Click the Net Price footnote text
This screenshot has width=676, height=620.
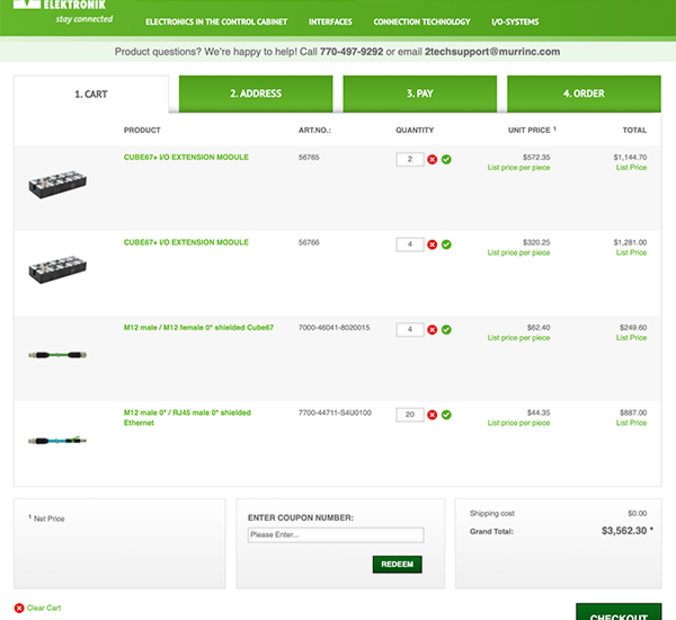tap(47, 519)
